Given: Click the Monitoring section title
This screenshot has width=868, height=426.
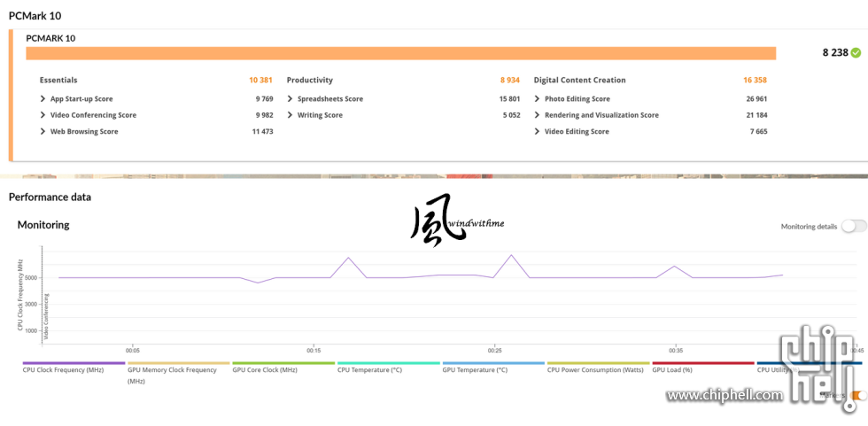Looking at the screenshot, I should click(x=43, y=225).
